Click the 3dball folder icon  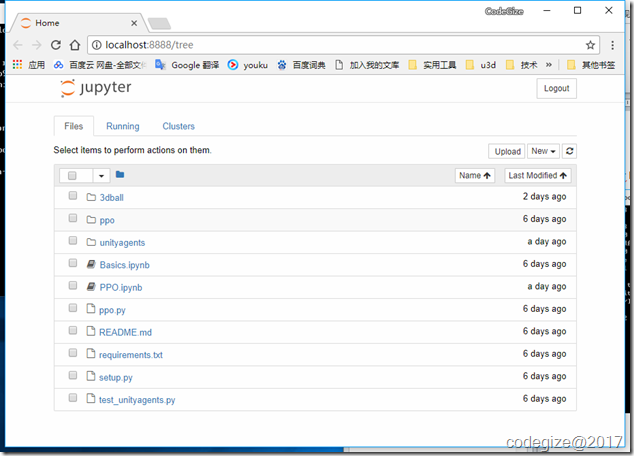(x=91, y=197)
